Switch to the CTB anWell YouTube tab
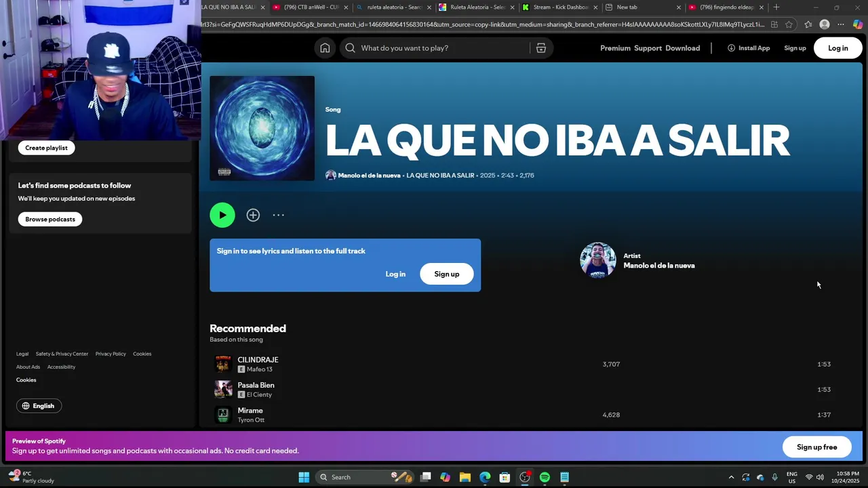The image size is (868, 488). coord(311,7)
